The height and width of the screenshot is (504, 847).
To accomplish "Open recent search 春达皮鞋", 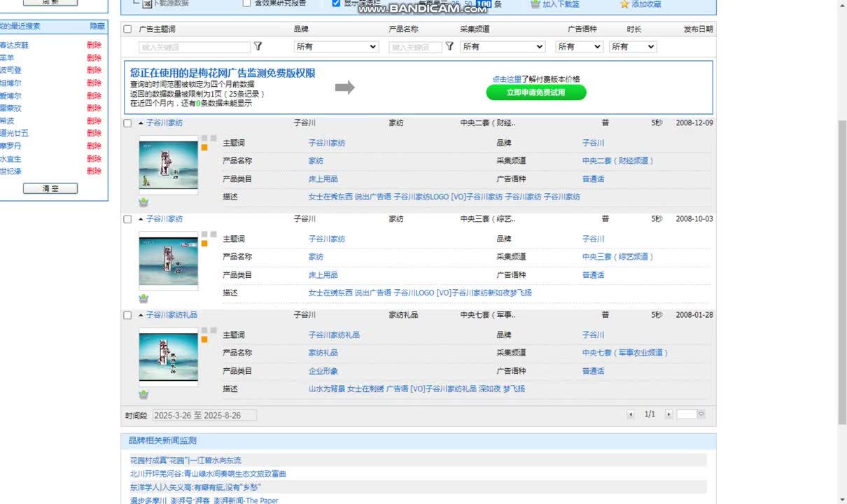I will coord(14,45).
